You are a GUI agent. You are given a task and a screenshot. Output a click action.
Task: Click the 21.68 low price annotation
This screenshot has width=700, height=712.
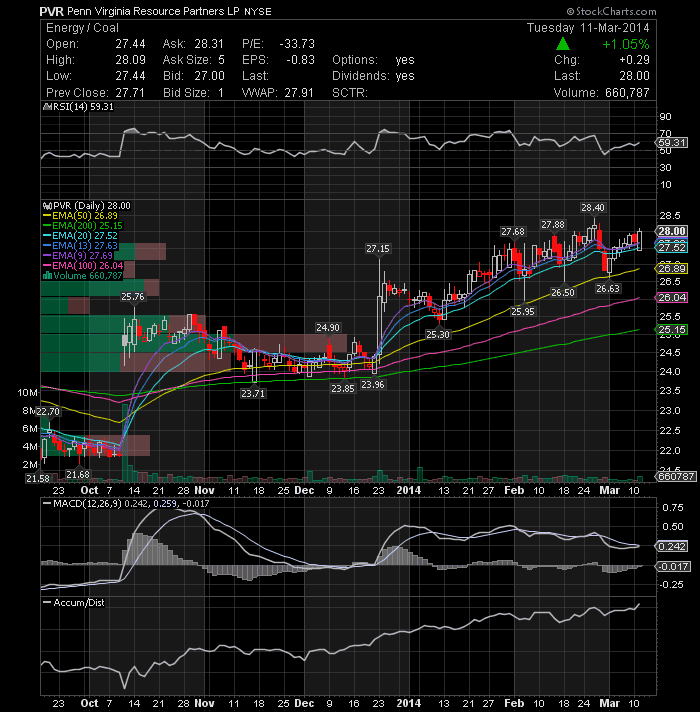(x=78, y=475)
